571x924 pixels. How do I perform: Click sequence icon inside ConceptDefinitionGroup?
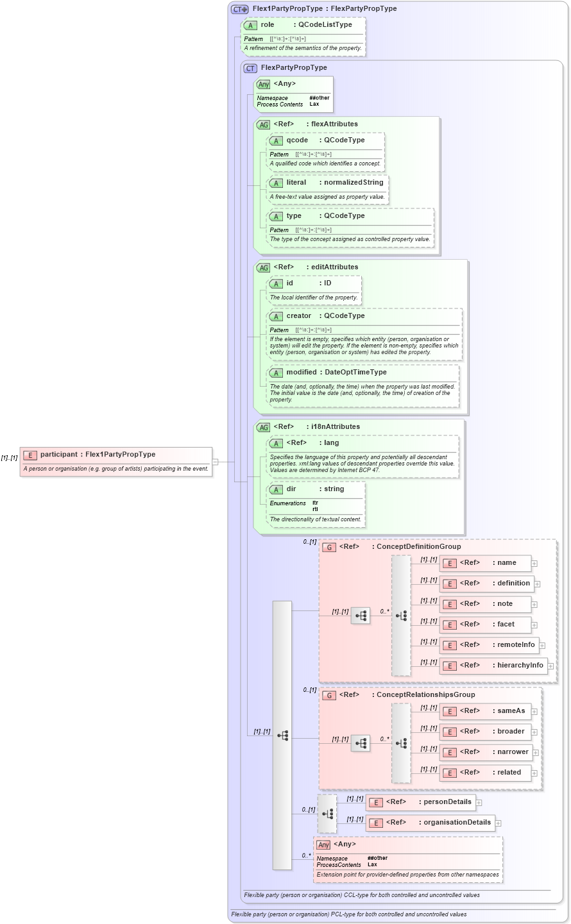(x=361, y=616)
